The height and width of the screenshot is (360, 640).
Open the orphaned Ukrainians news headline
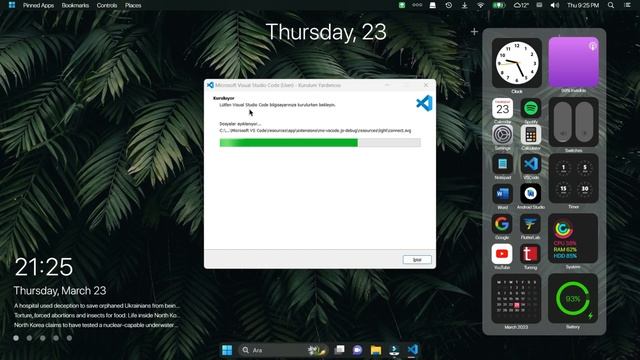(x=97, y=306)
